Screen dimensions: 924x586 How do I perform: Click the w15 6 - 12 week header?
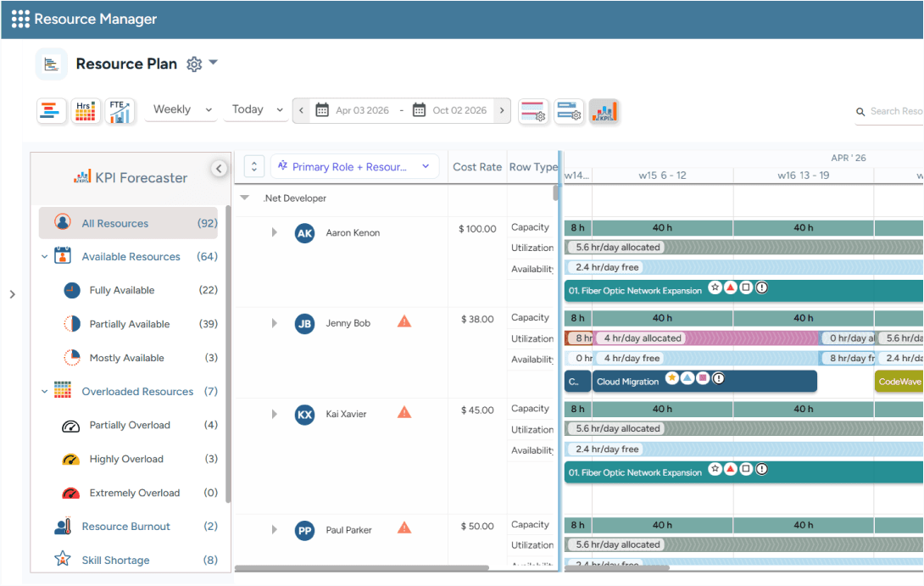pyautogui.click(x=662, y=175)
